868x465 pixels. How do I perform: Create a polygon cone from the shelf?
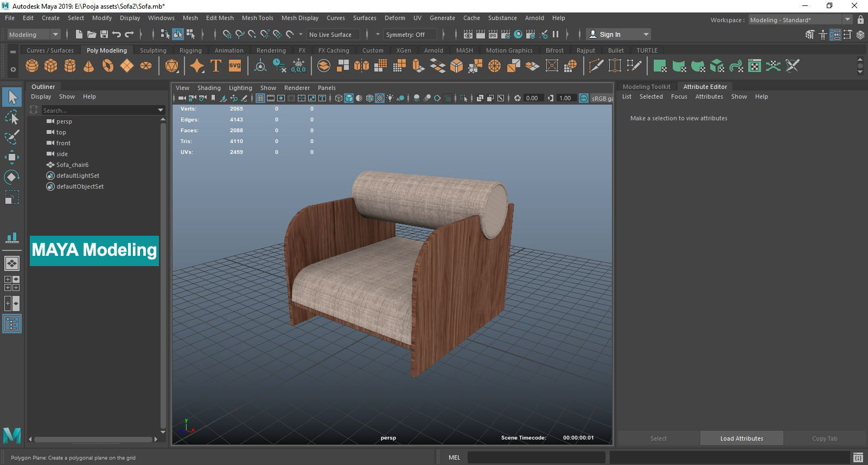click(x=89, y=66)
